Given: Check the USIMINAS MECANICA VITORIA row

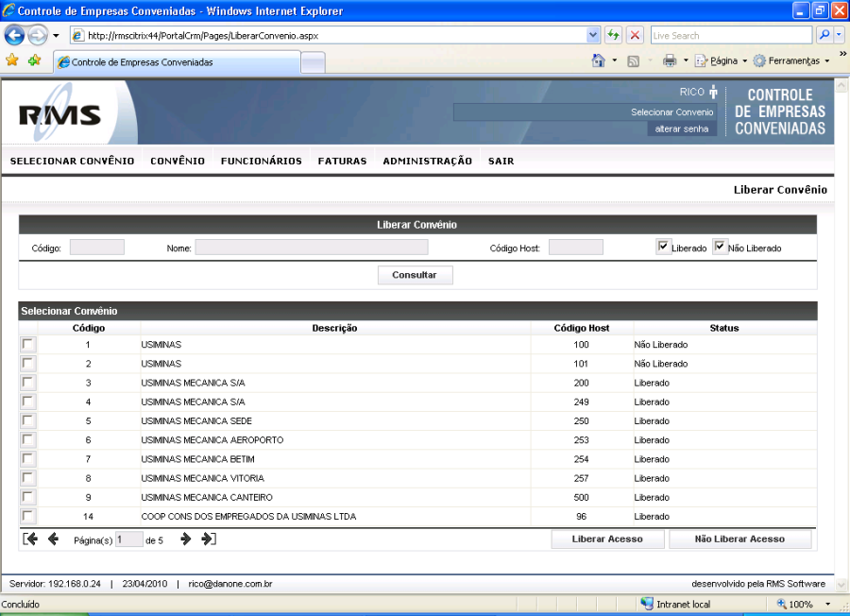Looking at the screenshot, I should 27,478.
